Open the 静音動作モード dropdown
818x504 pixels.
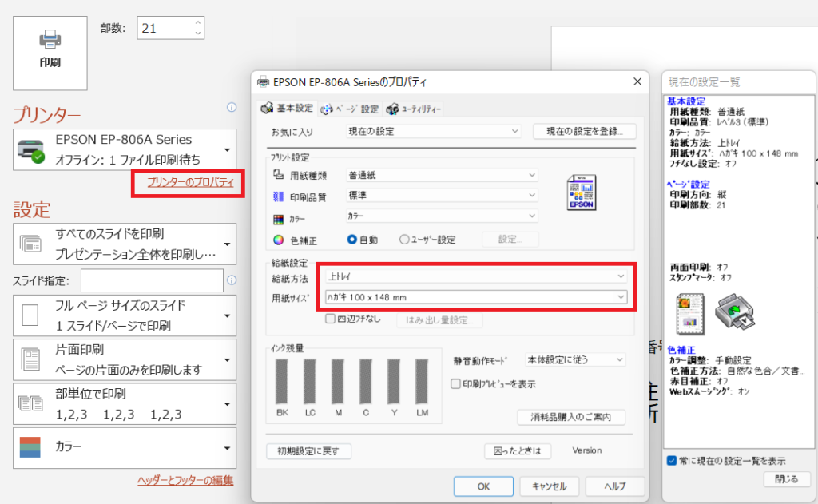coord(575,360)
